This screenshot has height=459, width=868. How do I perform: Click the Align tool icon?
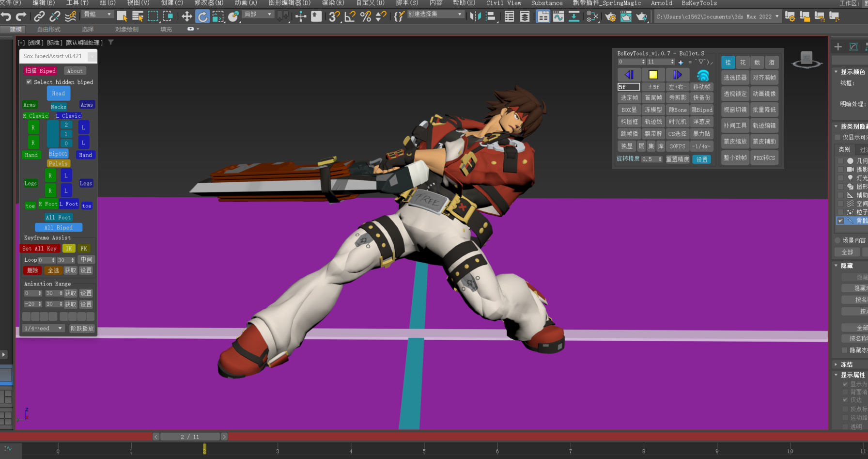point(491,16)
